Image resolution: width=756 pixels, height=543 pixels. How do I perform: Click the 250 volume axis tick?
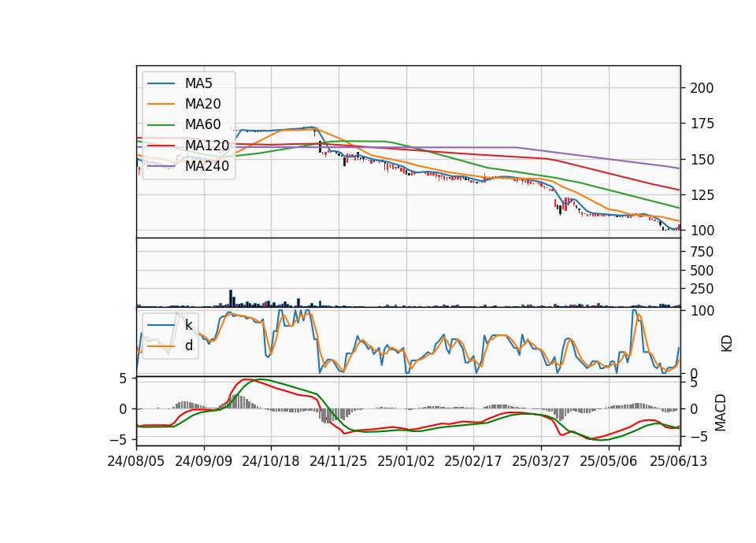[x=702, y=289]
